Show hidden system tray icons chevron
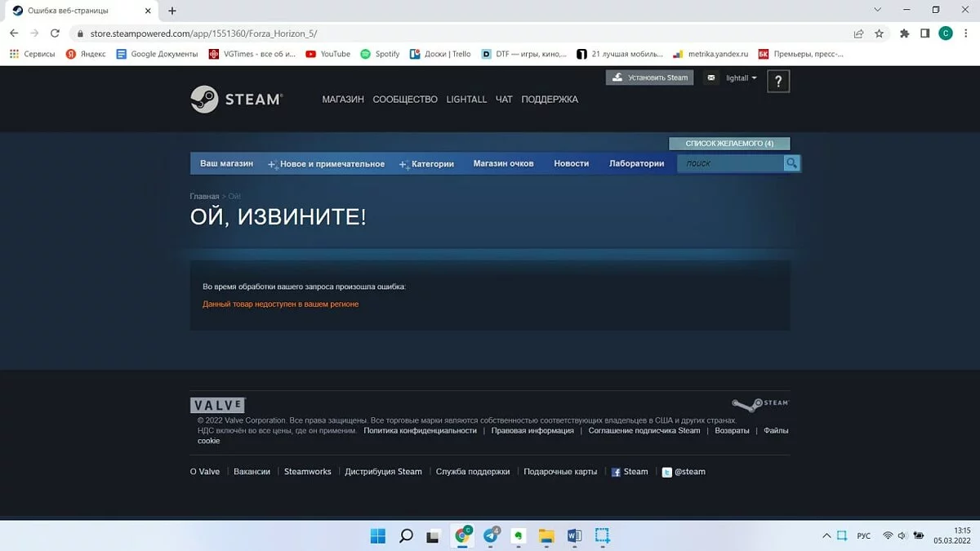 [827, 536]
